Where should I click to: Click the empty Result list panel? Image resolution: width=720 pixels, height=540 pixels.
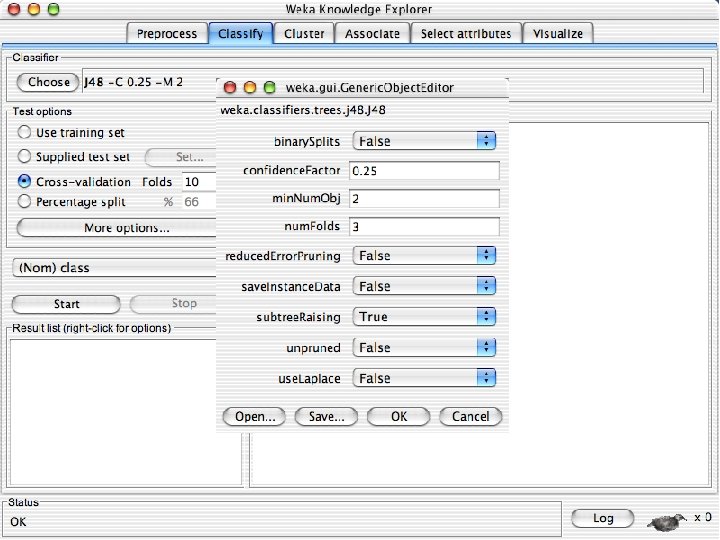[125, 412]
